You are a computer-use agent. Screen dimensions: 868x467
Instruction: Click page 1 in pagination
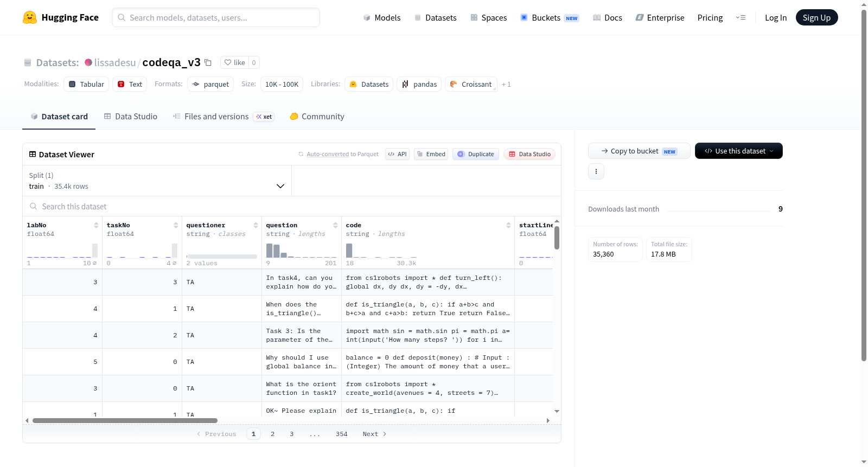pos(253,434)
